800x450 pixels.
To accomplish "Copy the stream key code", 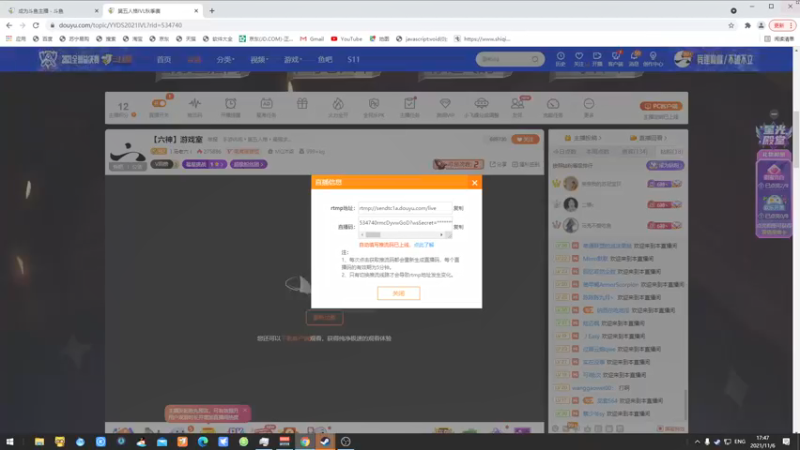I will (458, 227).
